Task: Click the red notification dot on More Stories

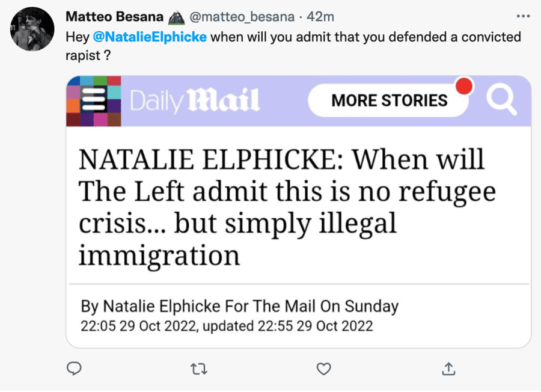Action: tap(463, 86)
